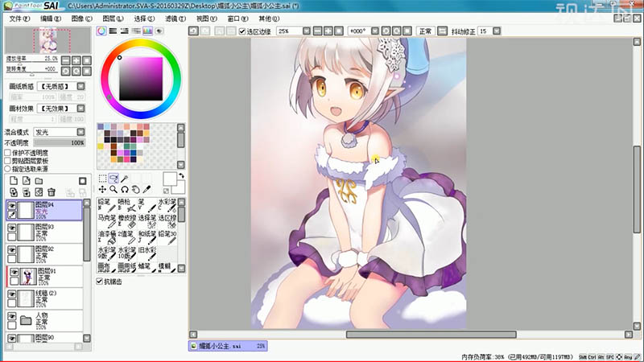Image resolution: width=644 pixels, height=362 pixels.
Task: Hide layer 图层93 with eye icon
Action: click(12, 228)
